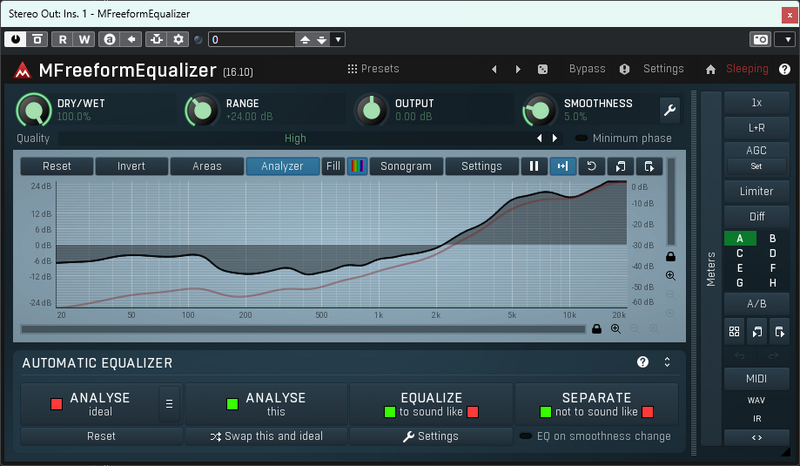The width and height of the screenshot is (800, 466).
Task: Zoom in horizontally with magnifier below graph
Action: coord(616,329)
